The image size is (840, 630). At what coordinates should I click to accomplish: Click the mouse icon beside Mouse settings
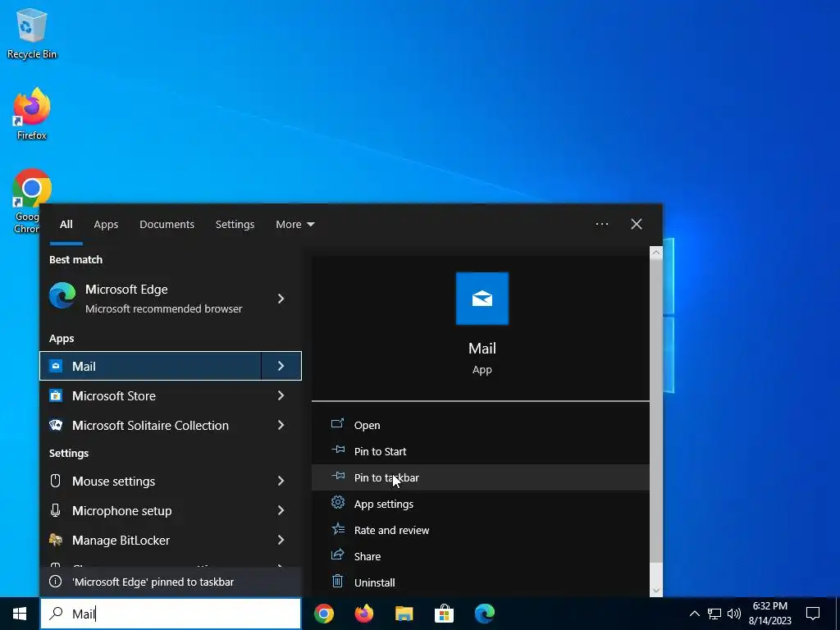(x=55, y=481)
